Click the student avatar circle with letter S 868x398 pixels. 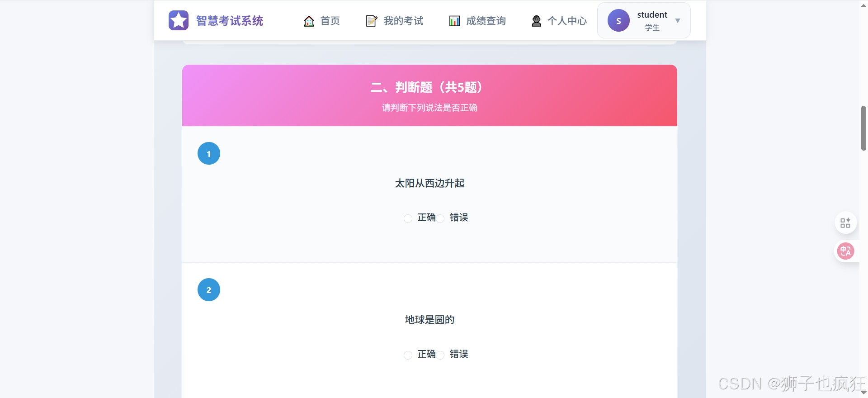pyautogui.click(x=618, y=20)
